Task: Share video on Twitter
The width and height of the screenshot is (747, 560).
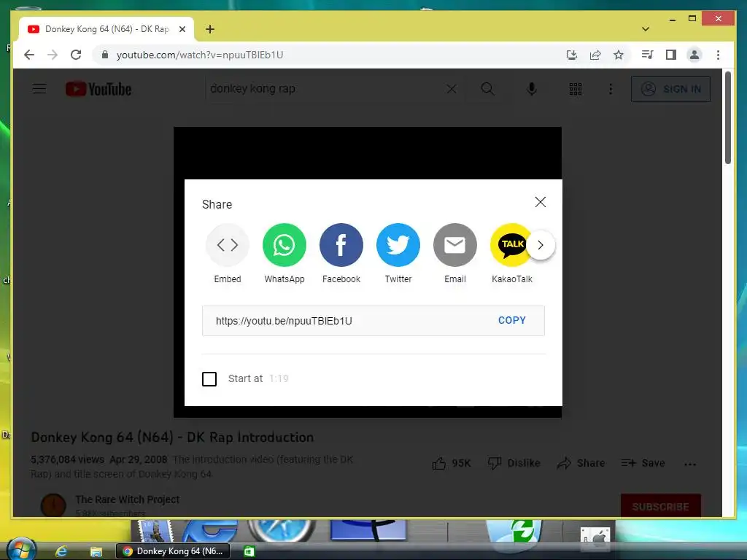Action: 398,245
